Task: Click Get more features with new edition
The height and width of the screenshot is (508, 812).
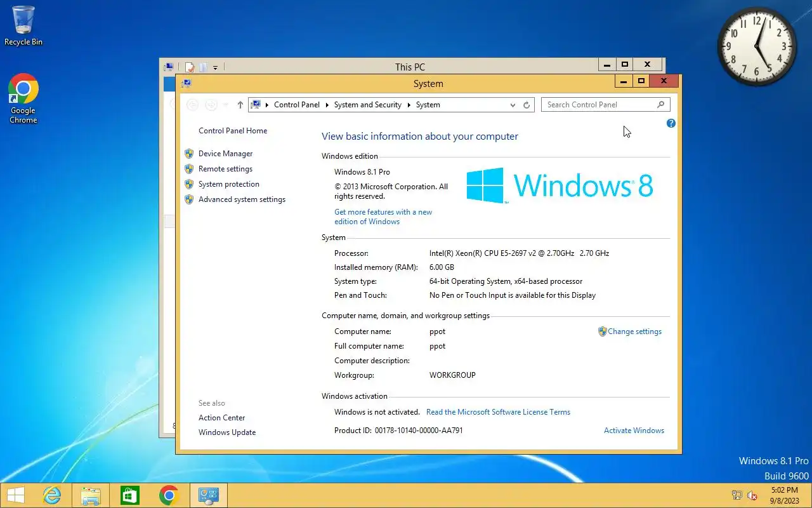Action: point(383,217)
